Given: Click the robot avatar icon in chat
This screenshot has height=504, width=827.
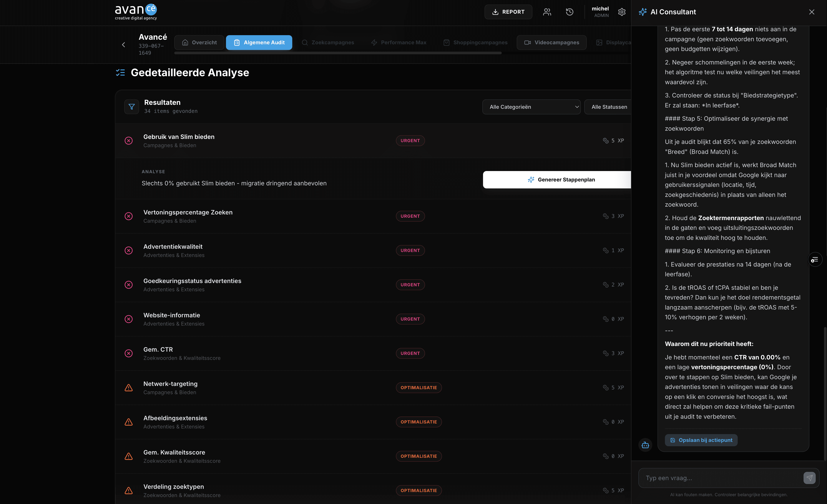Looking at the screenshot, I should pyautogui.click(x=645, y=445).
